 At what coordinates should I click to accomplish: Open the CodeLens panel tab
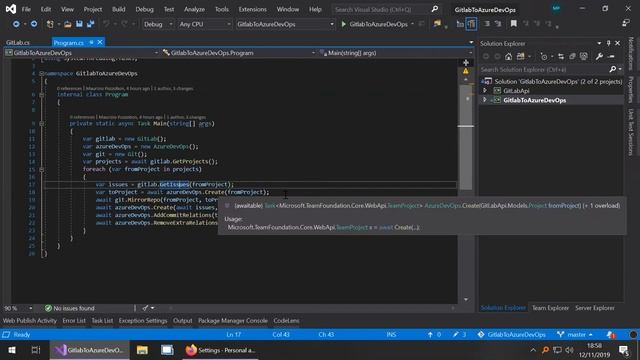286,320
